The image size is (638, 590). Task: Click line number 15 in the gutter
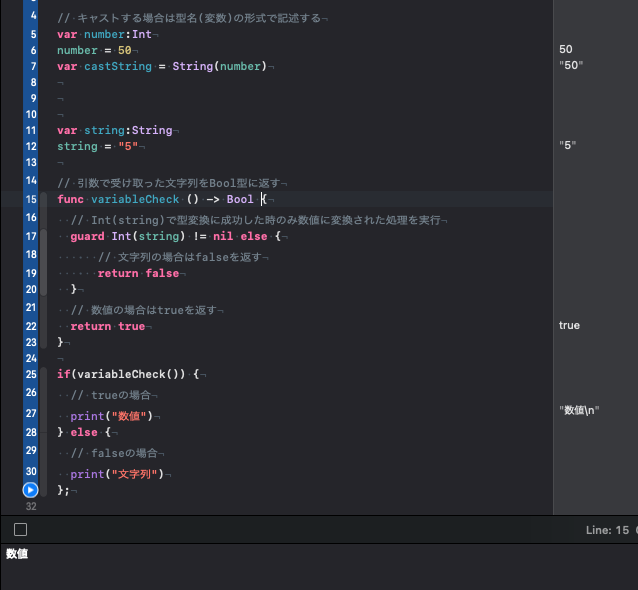[x=31, y=199]
